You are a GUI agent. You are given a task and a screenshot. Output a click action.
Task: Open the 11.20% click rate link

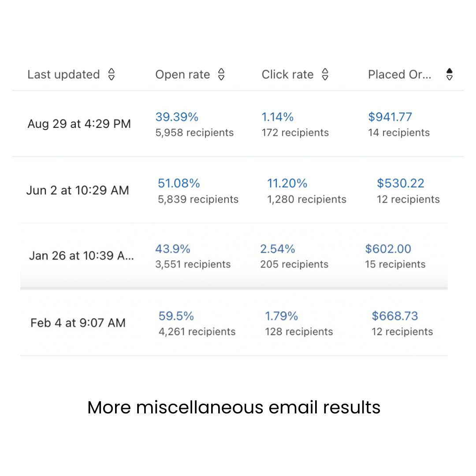287,183
